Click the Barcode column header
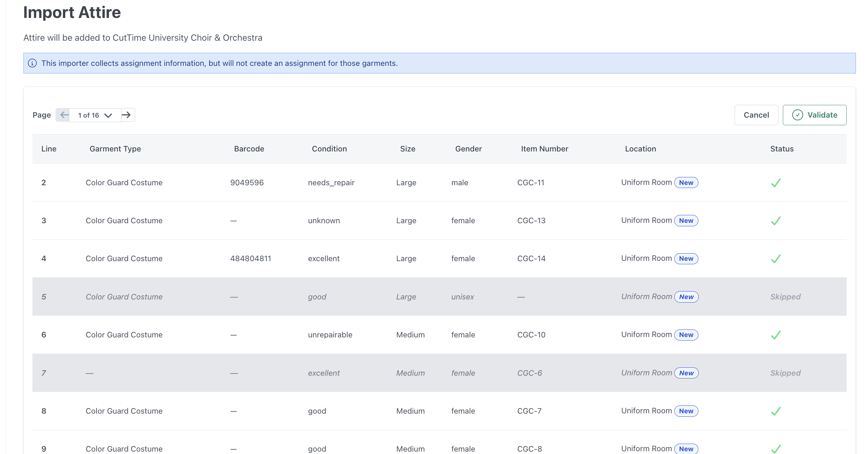The width and height of the screenshot is (868, 454). [249, 149]
